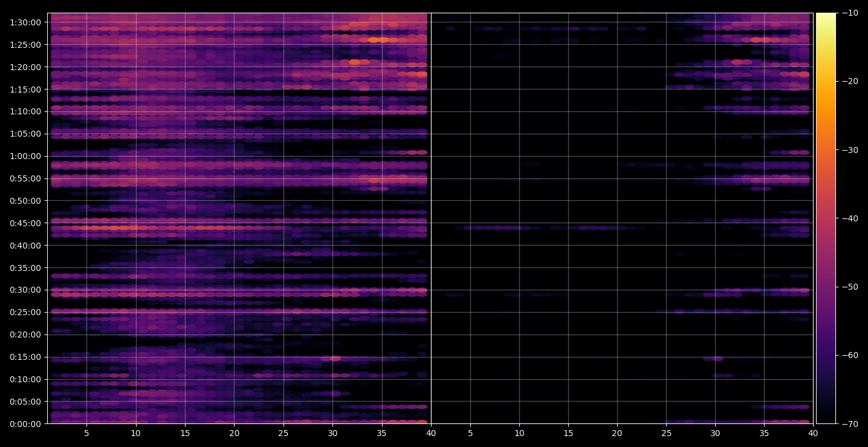
Task: Select the 0:30:00 time label
Action: point(25,290)
